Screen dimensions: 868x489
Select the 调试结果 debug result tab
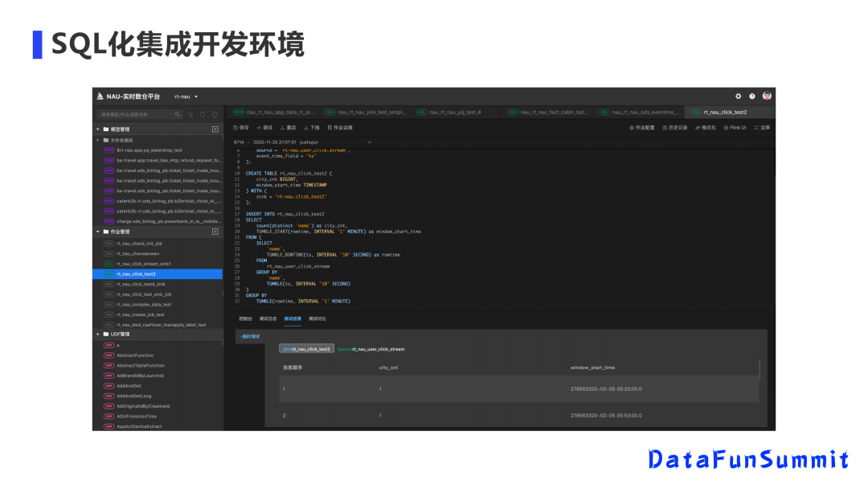pos(293,318)
